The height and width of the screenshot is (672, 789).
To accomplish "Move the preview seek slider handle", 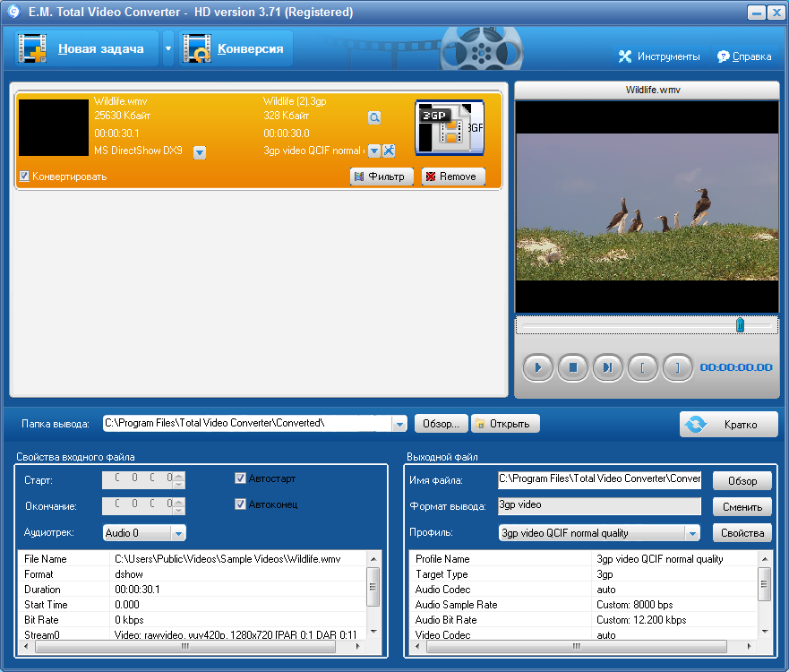I will pos(740,325).
